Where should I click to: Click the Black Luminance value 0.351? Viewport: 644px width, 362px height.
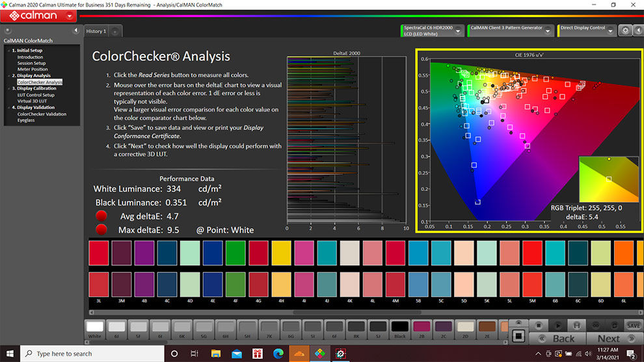click(x=176, y=203)
